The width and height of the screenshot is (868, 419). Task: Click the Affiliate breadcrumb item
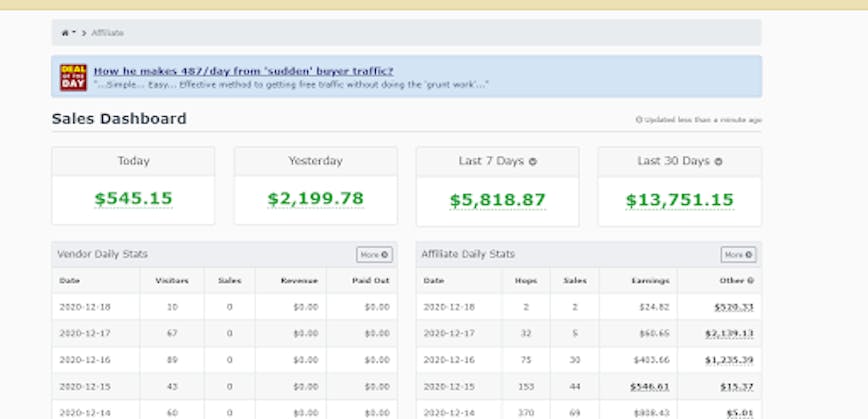tap(107, 33)
